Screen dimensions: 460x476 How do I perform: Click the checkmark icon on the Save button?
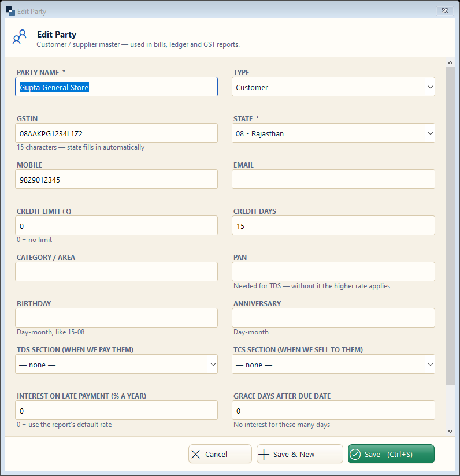(x=355, y=454)
